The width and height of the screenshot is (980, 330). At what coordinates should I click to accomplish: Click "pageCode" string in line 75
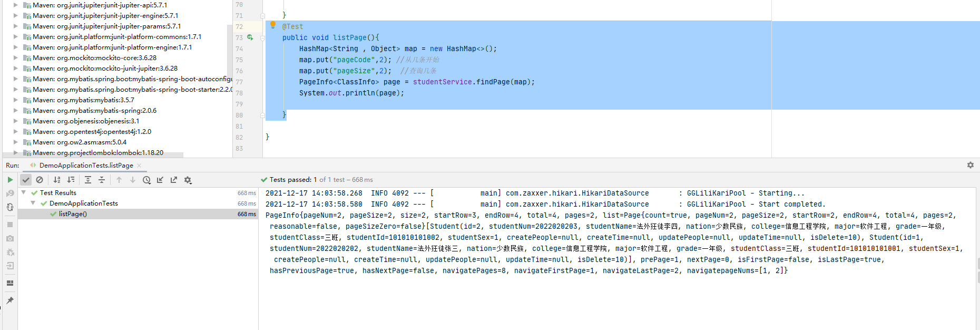(x=354, y=60)
